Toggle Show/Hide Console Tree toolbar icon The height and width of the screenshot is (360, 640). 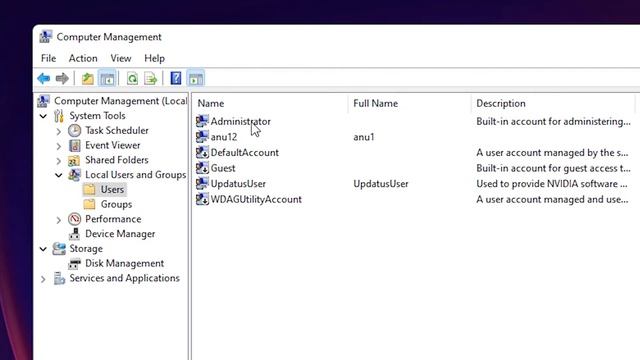click(107, 78)
